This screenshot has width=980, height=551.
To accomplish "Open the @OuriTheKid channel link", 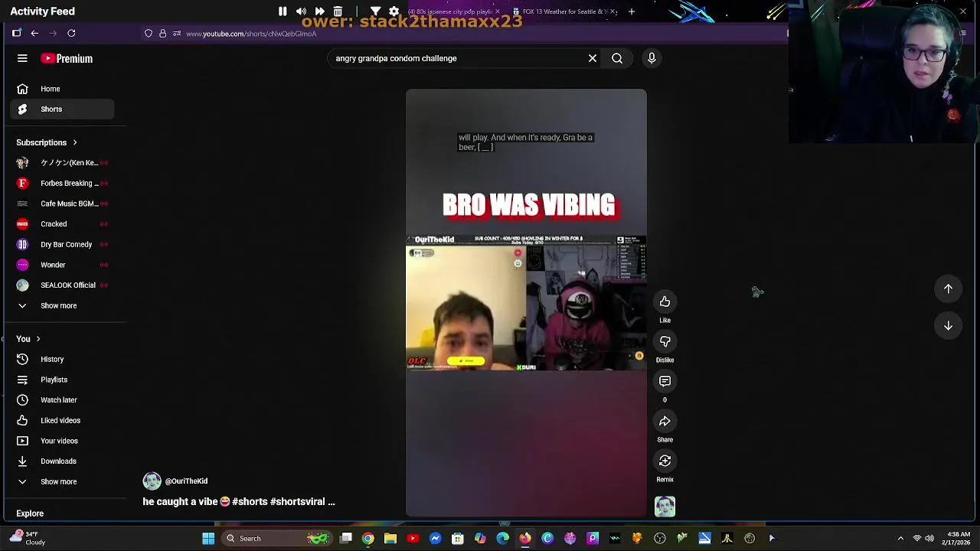I will coord(186,481).
